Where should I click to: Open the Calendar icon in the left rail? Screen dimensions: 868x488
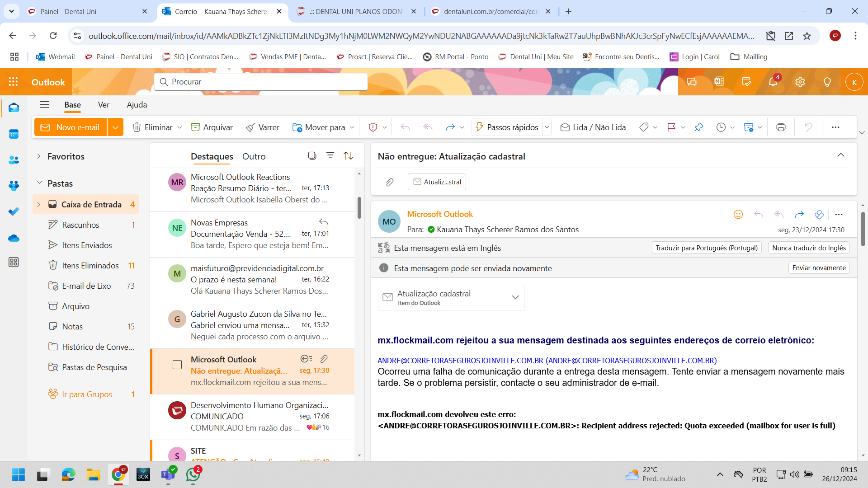[x=14, y=134]
